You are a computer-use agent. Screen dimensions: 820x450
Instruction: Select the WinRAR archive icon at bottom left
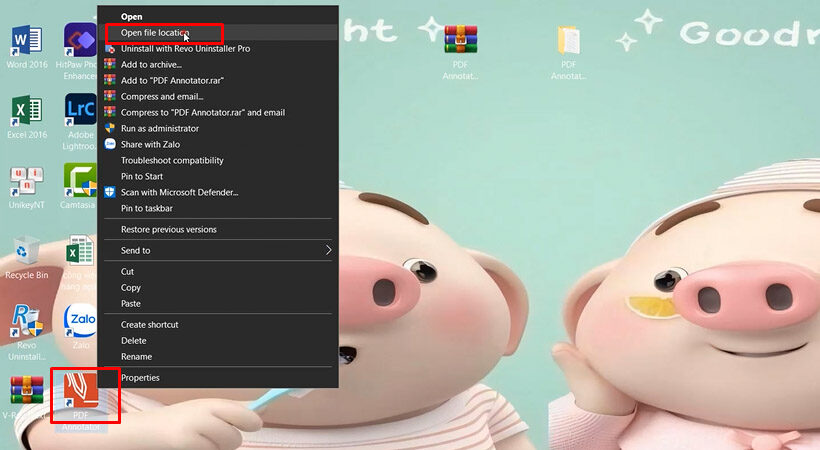point(27,397)
